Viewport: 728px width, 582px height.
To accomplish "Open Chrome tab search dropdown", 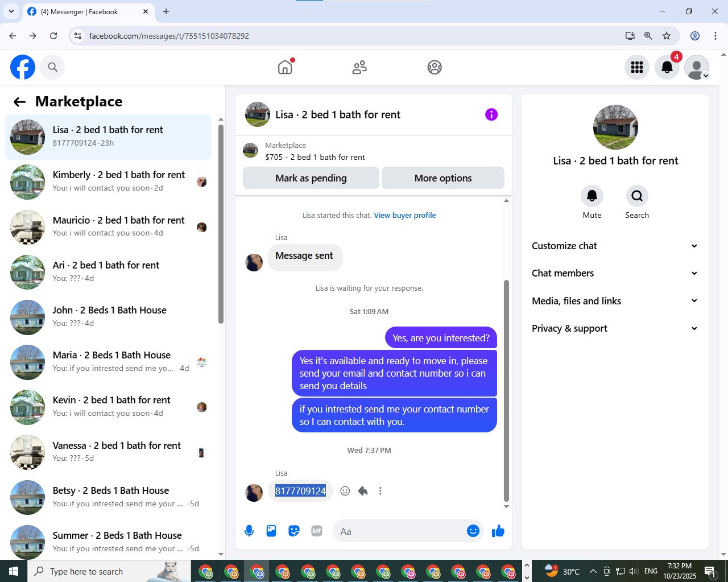I will (11, 11).
